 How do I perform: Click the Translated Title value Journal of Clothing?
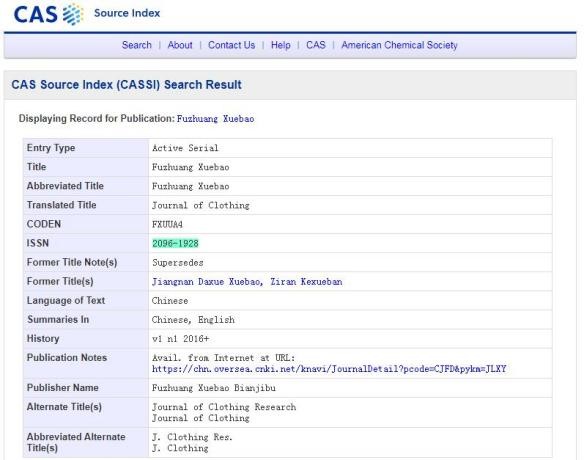coord(200,205)
